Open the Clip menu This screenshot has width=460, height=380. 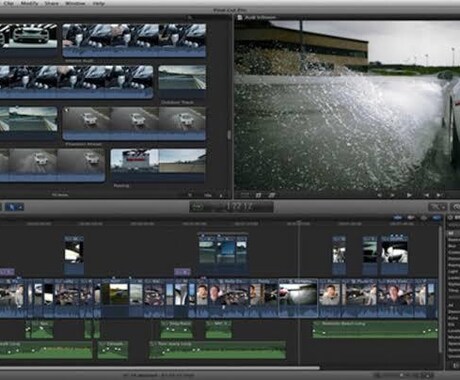pos(9,3)
